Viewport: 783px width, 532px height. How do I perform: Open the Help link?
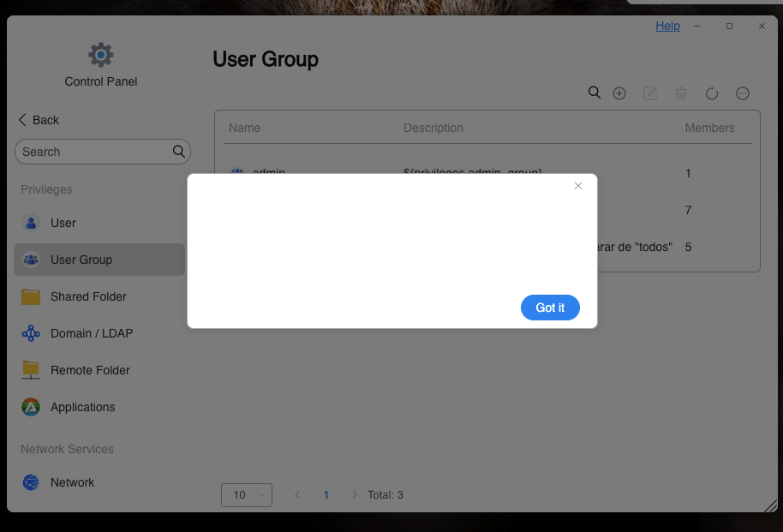pos(667,26)
